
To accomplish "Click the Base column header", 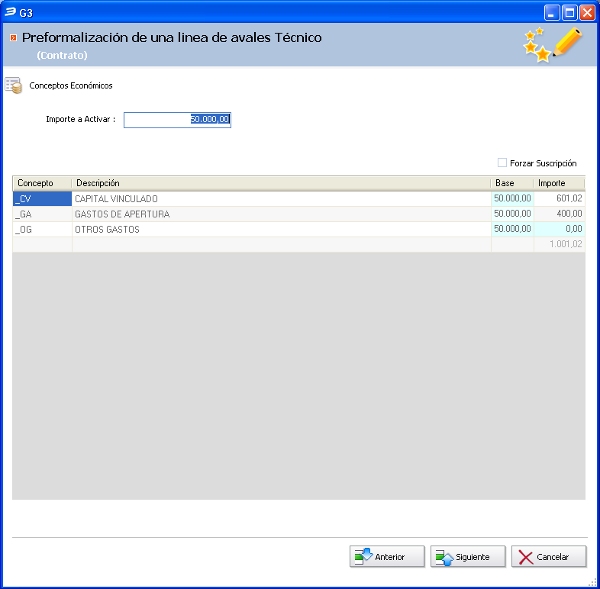I will 512,183.
